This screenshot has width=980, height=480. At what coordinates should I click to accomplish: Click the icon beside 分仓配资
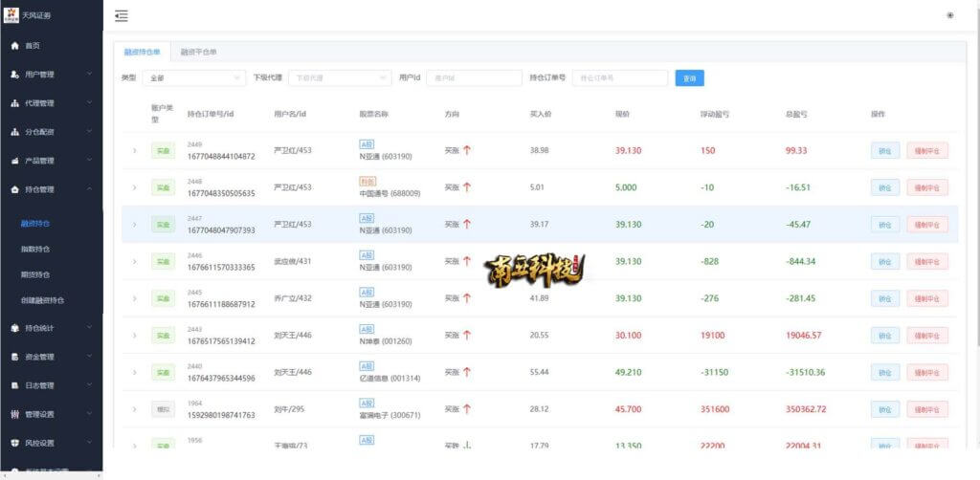click(15, 132)
